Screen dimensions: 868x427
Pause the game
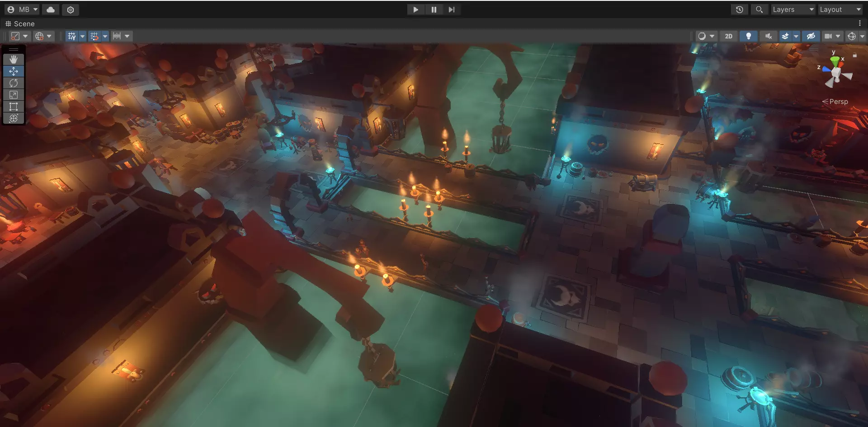434,9
